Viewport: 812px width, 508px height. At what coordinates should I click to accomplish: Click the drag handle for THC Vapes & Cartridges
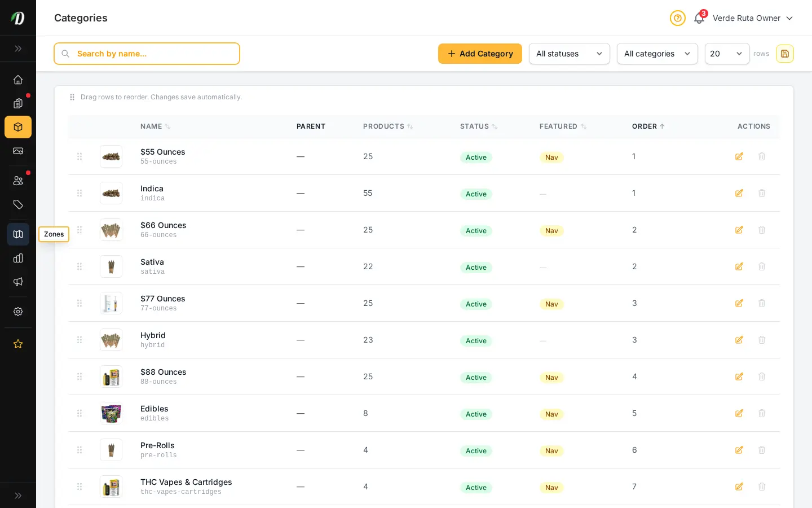click(80, 487)
